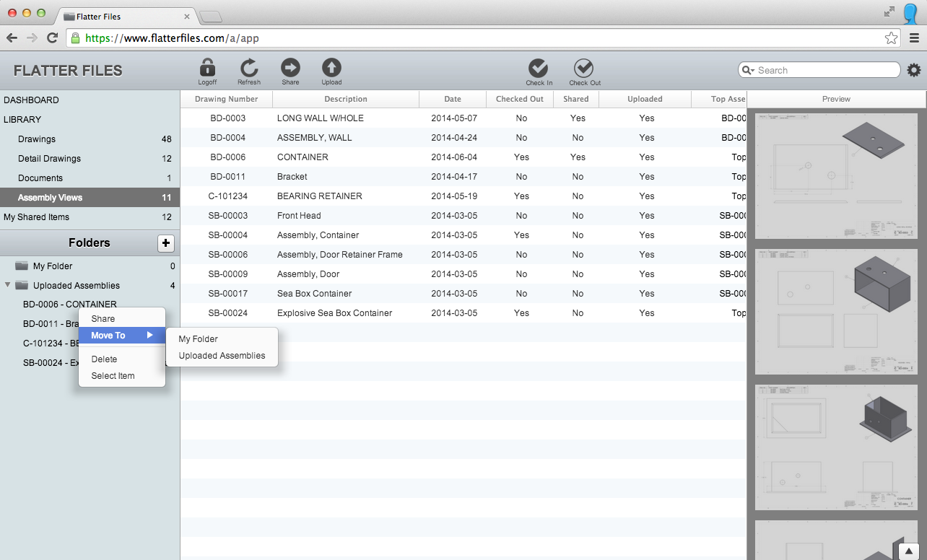
Task: Bookmark the page with the star icon
Action: coord(892,38)
